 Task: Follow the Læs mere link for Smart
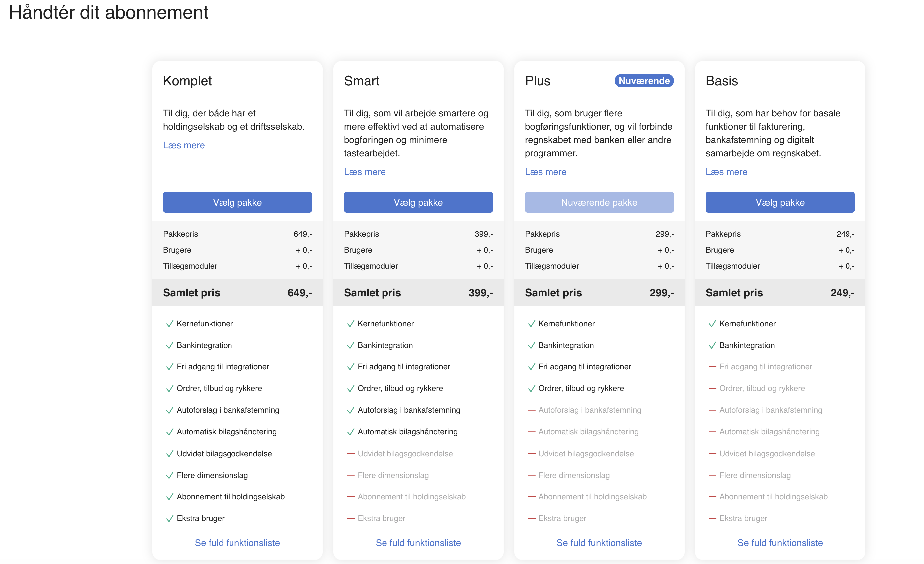365,172
